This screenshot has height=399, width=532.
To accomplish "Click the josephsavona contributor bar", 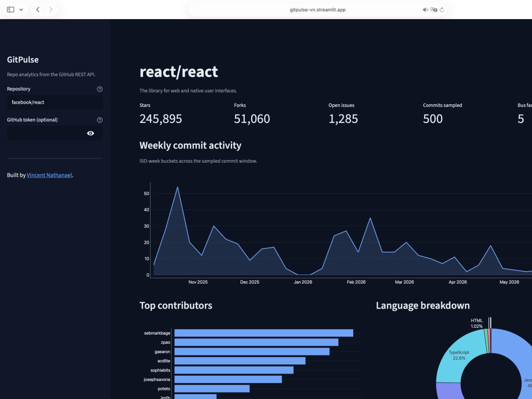I will [228, 379].
